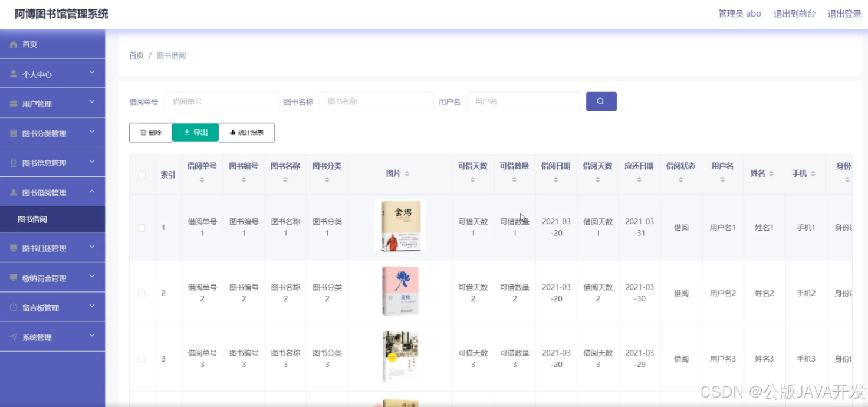The height and width of the screenshot is (407, 868).
Task: Focus the 图书名称 search field
Action: (x=376, y=101)
